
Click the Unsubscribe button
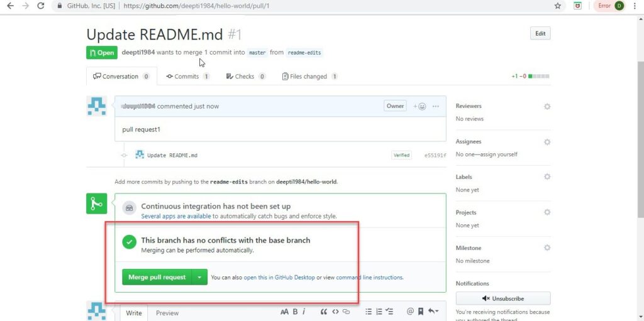point(503,298)
